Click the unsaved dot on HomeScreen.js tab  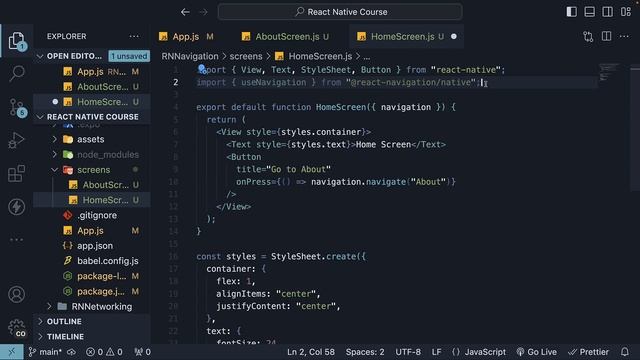(x=453, y=37)
